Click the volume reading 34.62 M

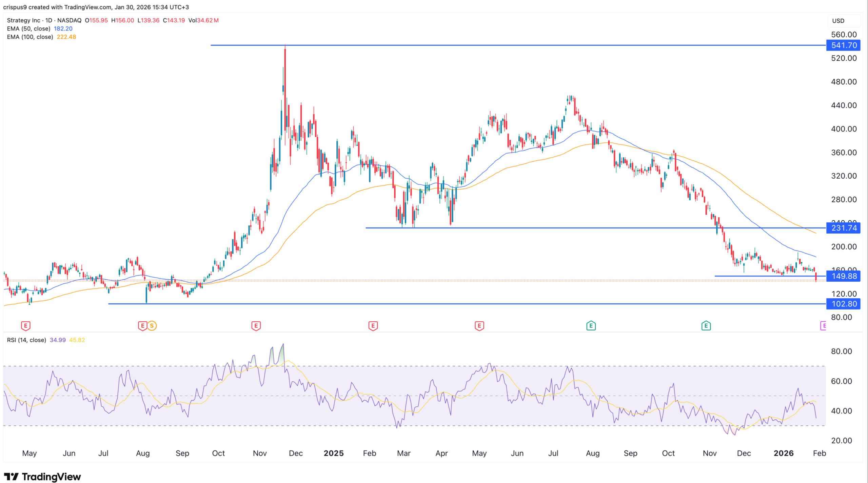(208, 20)
